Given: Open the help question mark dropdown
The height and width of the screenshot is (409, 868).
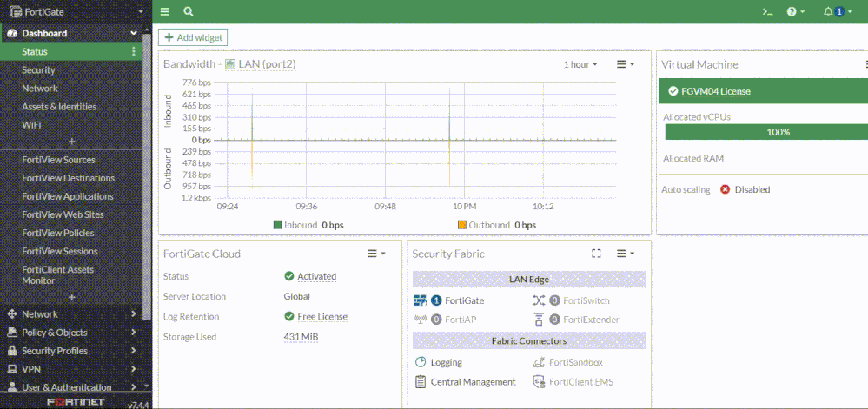Looking at the screenshot, I should pyautogui.click(x=795, y=12).
